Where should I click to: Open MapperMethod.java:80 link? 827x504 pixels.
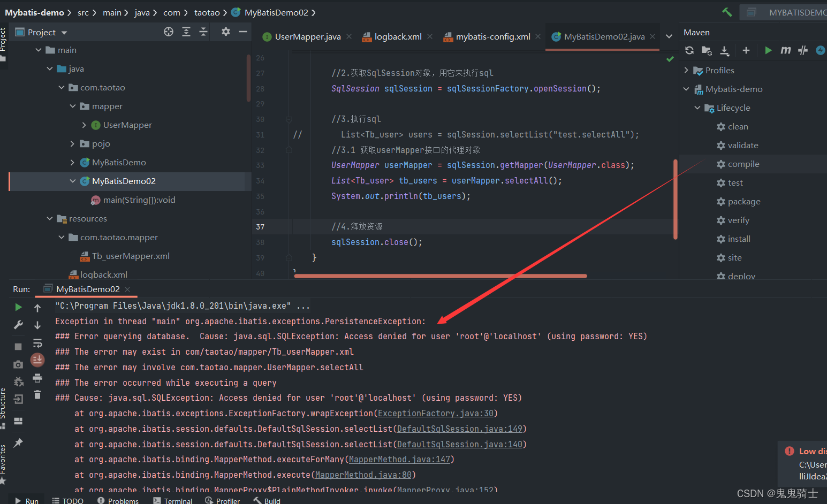(363, 475)
